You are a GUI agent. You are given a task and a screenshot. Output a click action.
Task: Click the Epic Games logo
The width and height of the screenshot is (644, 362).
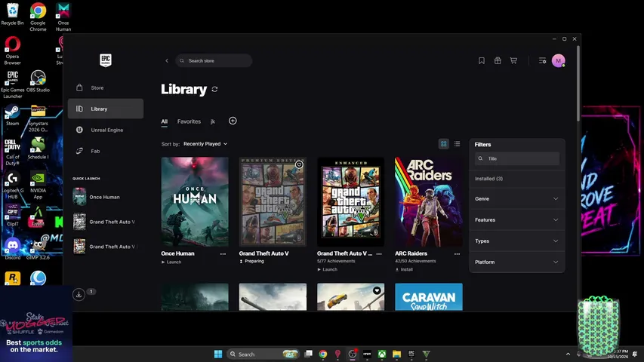(x=106, y=60)
